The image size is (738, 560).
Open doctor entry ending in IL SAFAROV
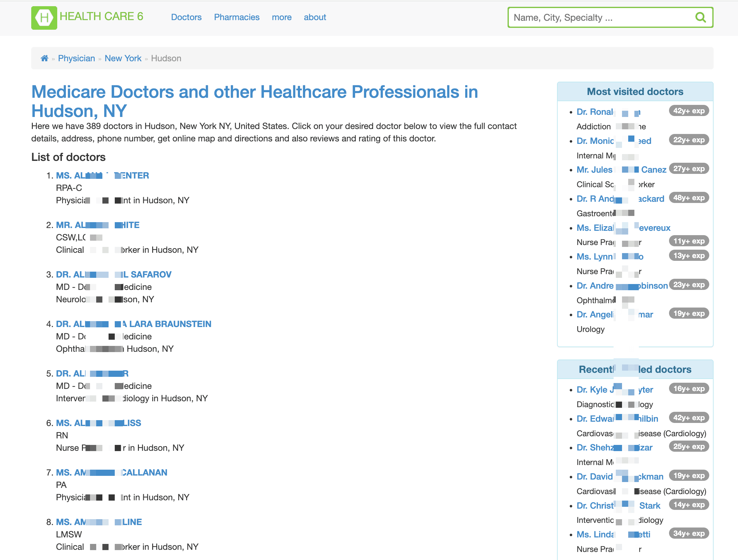[x=114, y=274]
